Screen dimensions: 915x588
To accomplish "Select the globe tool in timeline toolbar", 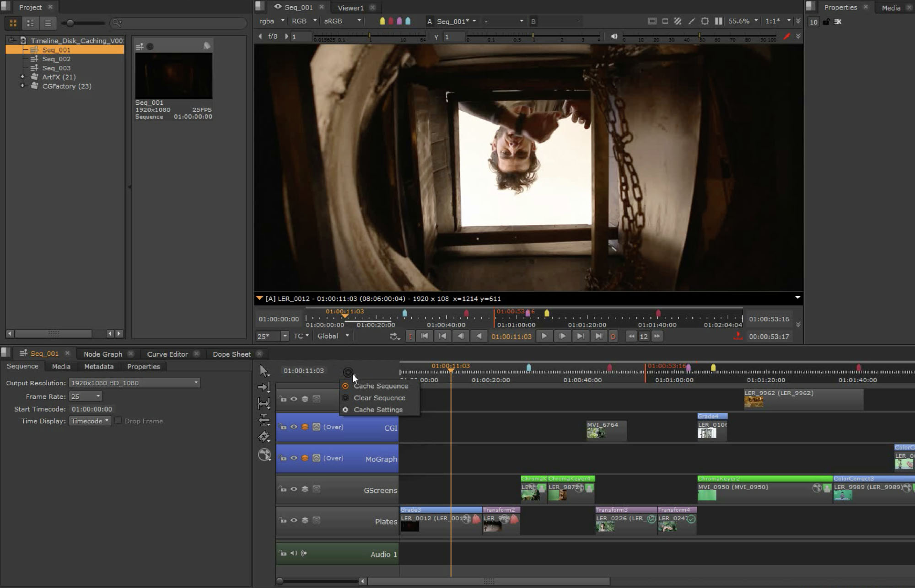I will (x=264, y=455).
